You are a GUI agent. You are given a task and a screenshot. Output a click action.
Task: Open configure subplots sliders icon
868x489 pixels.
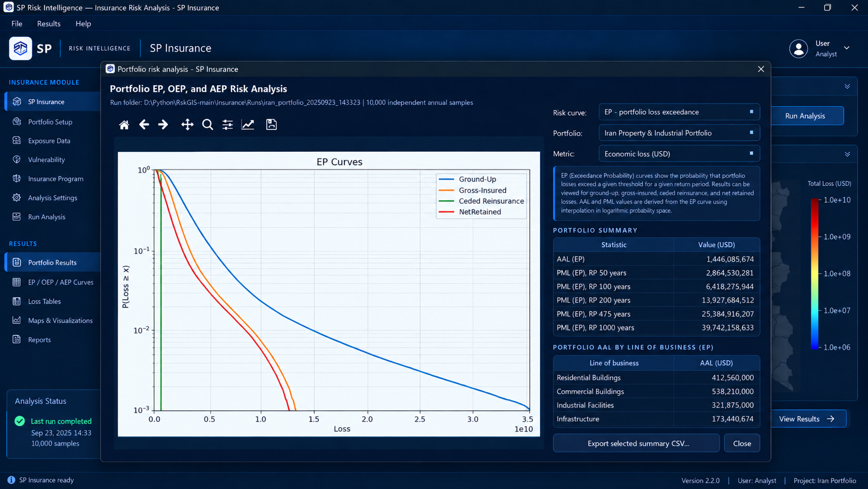click(x=227, y=125)
